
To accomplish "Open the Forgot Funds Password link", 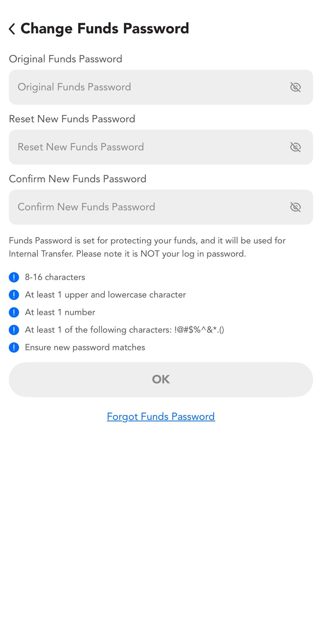I will 161,417.
